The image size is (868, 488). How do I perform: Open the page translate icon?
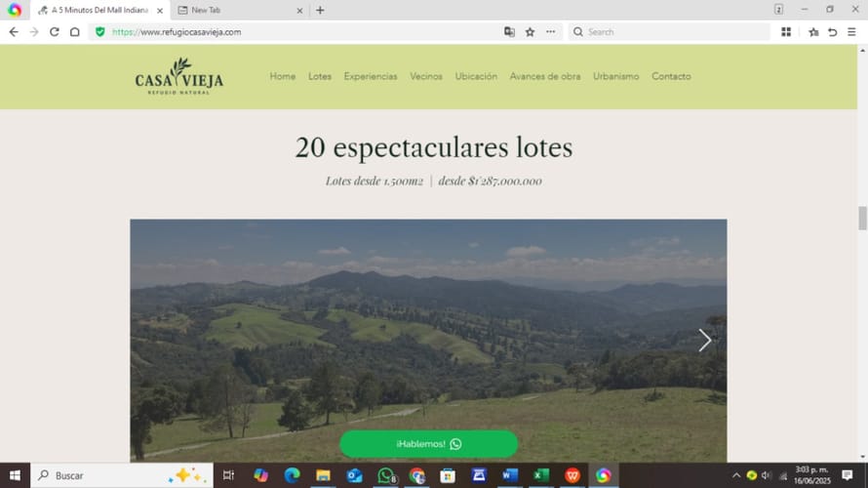tap(509, 32)
